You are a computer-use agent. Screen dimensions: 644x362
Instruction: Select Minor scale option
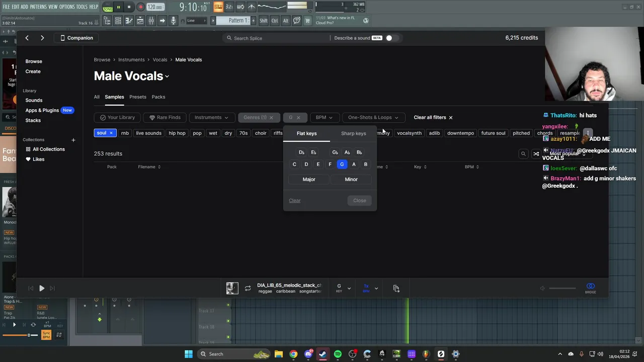click(x=351, y=179)
